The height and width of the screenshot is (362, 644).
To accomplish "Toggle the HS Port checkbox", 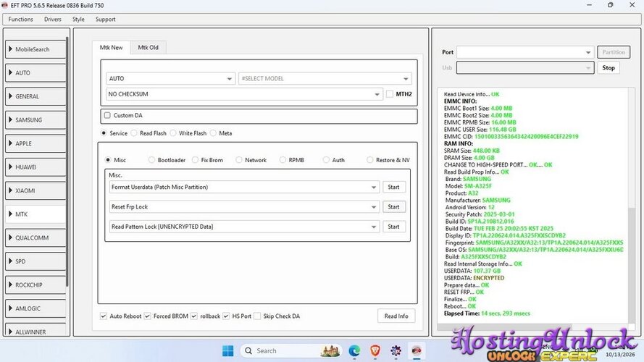I will click(x=226, y=316).
